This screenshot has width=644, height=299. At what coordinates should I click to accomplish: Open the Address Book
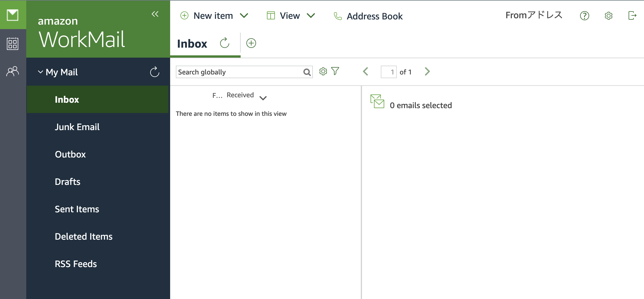375,16
